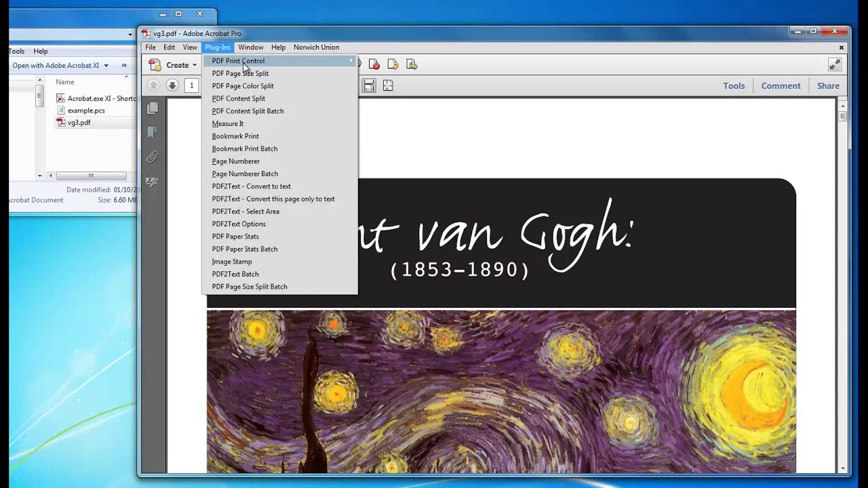Expand the PDF Print Control submenu
This screenshot has width=868, height=488.
[280, 61]
